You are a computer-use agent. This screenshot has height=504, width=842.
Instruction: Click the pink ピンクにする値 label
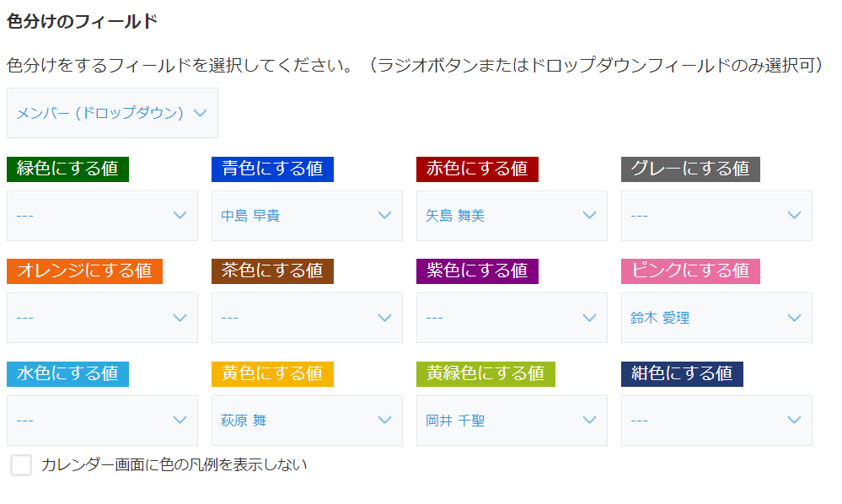coord(690,271)
